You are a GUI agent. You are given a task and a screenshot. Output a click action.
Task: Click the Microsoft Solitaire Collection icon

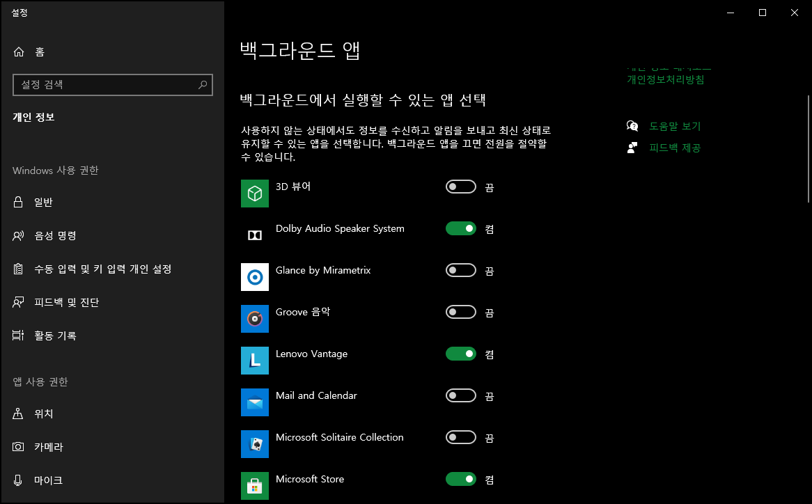[255, 444]
